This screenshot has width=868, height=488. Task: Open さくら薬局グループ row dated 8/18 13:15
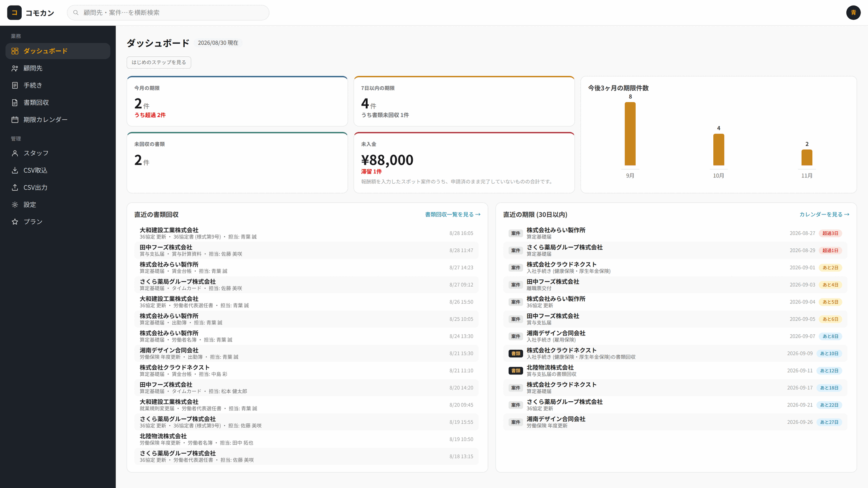tap(306, 456)
